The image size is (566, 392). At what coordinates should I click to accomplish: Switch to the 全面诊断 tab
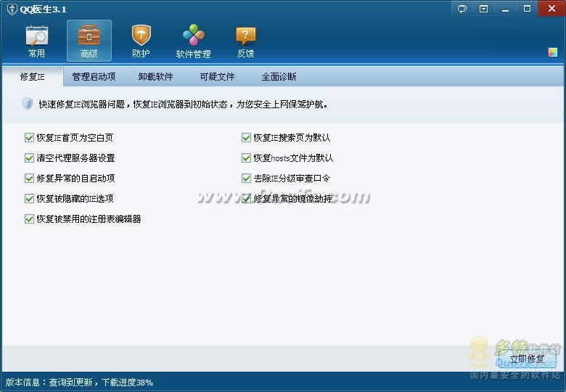pos(279,76)
